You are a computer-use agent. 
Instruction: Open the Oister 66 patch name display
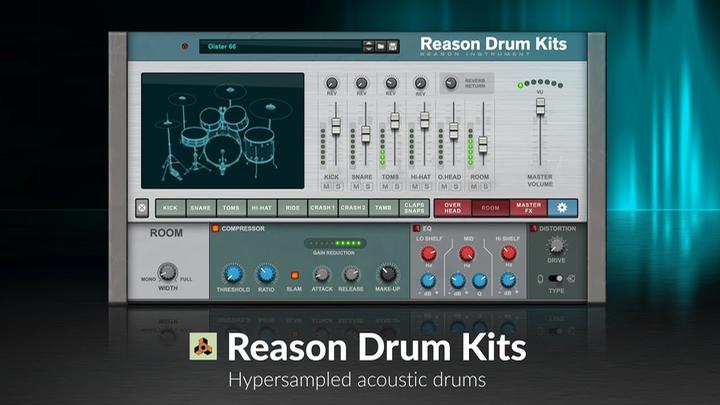point(281,46)
